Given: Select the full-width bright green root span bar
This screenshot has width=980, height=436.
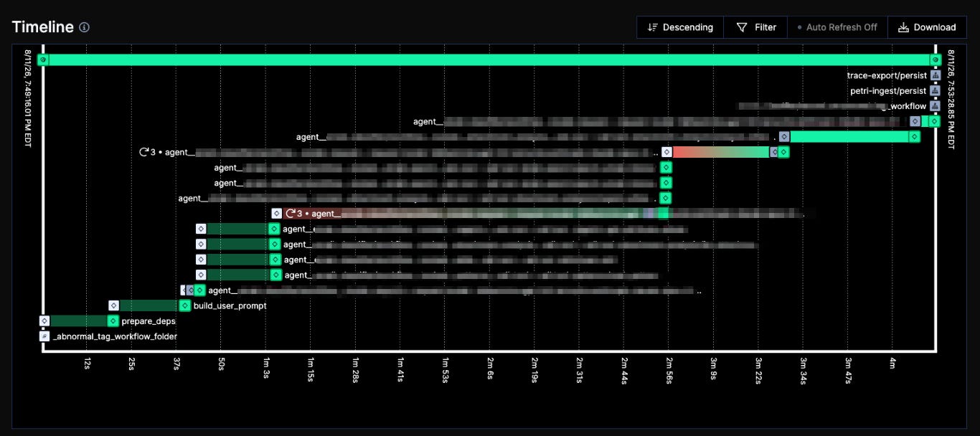Looking at the screenshot, I should [x=489, y=60].
